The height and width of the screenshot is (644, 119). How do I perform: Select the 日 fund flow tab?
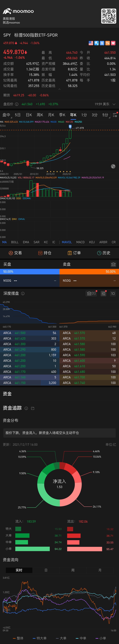tap(46, 570)
